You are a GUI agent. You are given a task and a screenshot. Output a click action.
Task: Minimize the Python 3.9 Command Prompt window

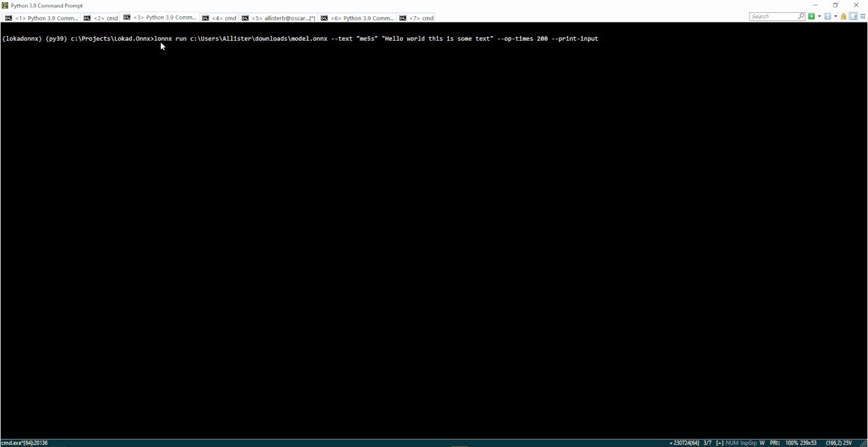(815, 5)
